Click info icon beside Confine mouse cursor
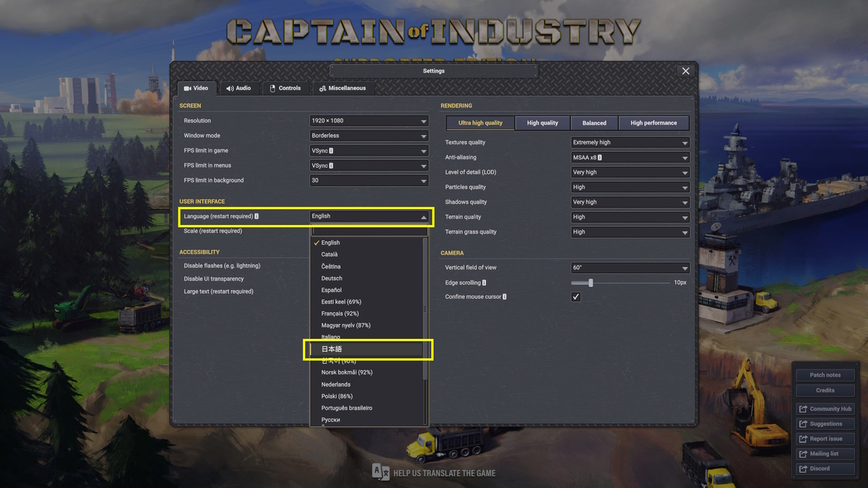Viewport: 868px width, 488px height. pyautogui.click(x=505, y=297)
